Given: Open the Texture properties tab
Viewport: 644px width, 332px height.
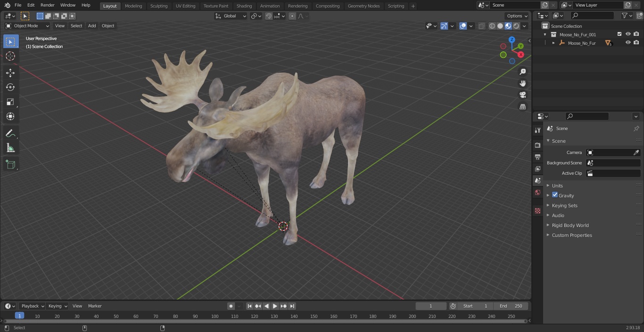Looking at the screenshot, I should pyautogui.click(x=537, y=211).
